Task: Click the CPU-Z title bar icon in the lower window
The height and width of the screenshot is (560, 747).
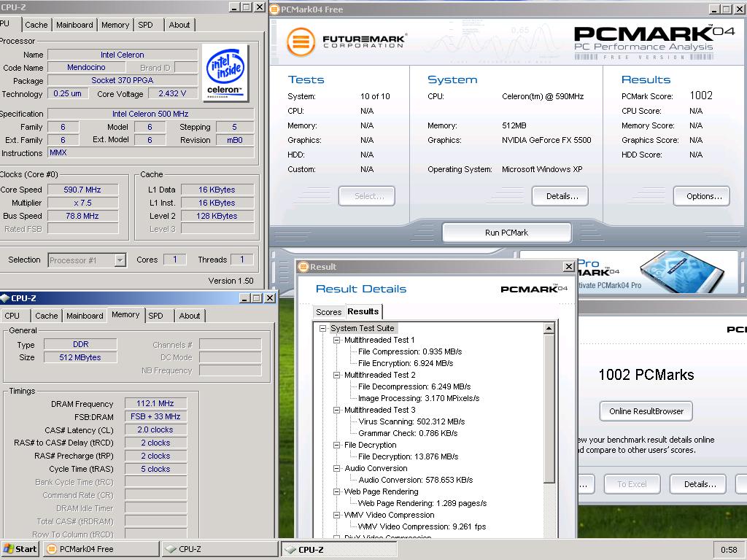Action: point(5,298)
